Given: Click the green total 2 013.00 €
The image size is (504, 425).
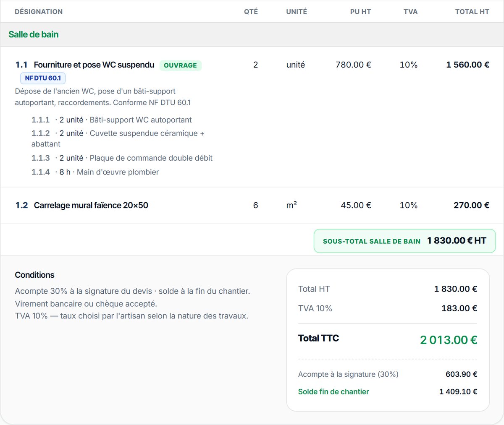Looking at the screenshot, I should pyautogui.click(x=449, y=339).
